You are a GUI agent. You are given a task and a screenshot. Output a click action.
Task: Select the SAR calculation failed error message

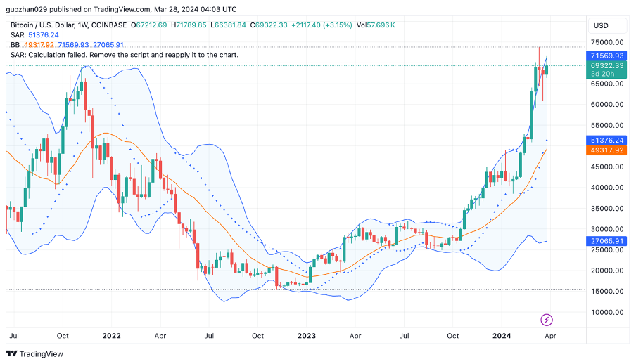point(125,54)
